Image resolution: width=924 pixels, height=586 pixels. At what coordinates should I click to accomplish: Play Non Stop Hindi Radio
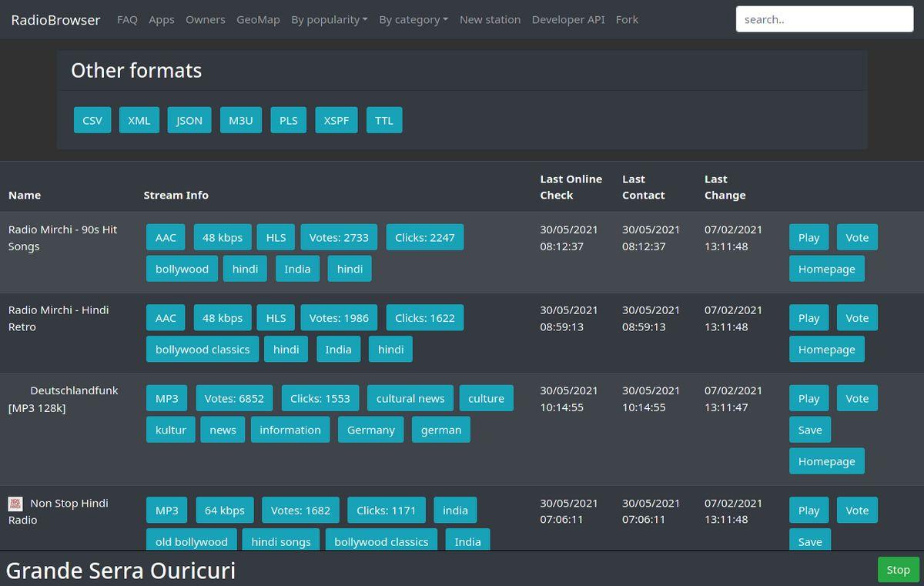coord(809,511)
